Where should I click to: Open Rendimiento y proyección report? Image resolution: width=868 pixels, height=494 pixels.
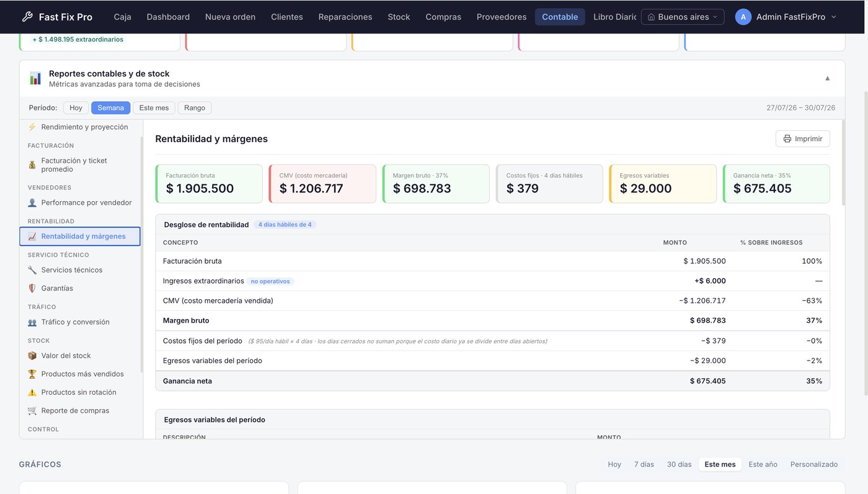(x=80, y=127)
